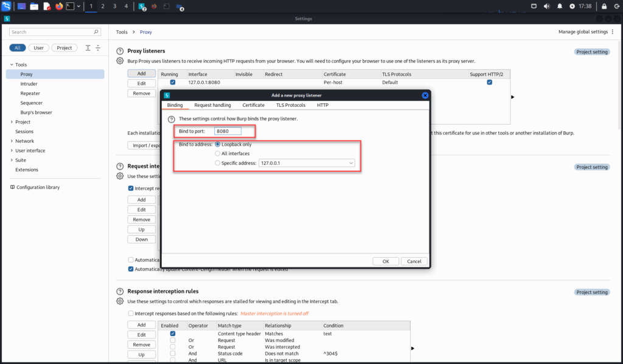Click the magnifier icon in settings search box
The height and width of the screenshot is (364, 623).
pyautogui.click(x=96, y=32)
